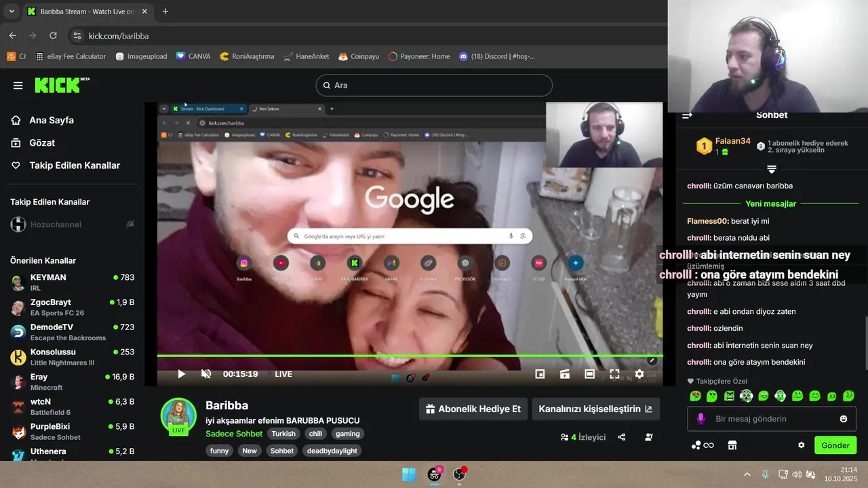Unmute the stream with the speaker icon
Viewport: 868px width, 488px height.
tap(206, 374)
